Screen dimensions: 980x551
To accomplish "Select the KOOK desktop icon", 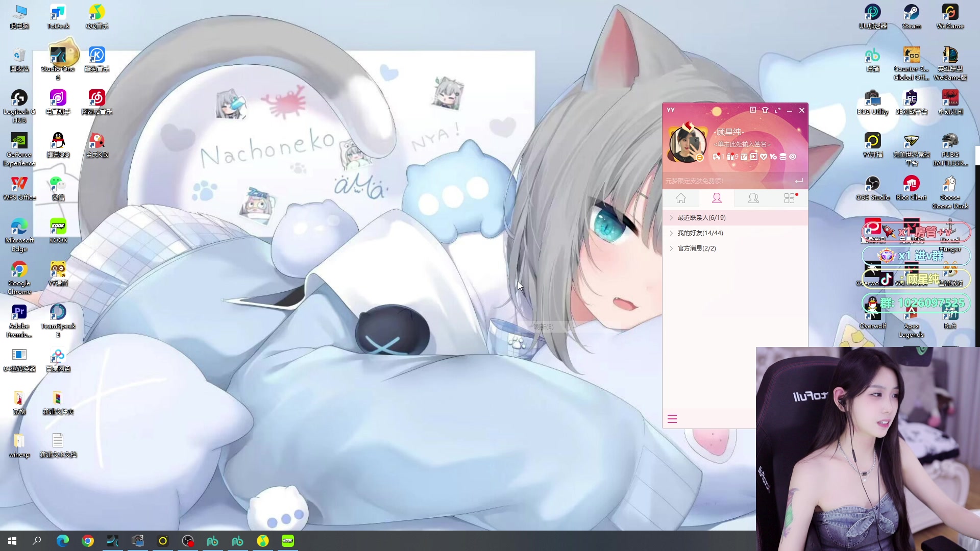I will tap(58, 230).
